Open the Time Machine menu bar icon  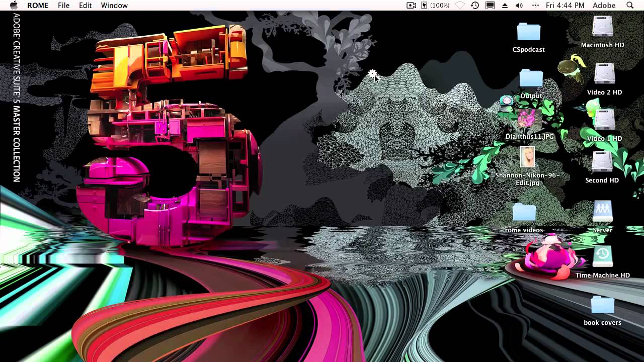(x=475, y=6)
